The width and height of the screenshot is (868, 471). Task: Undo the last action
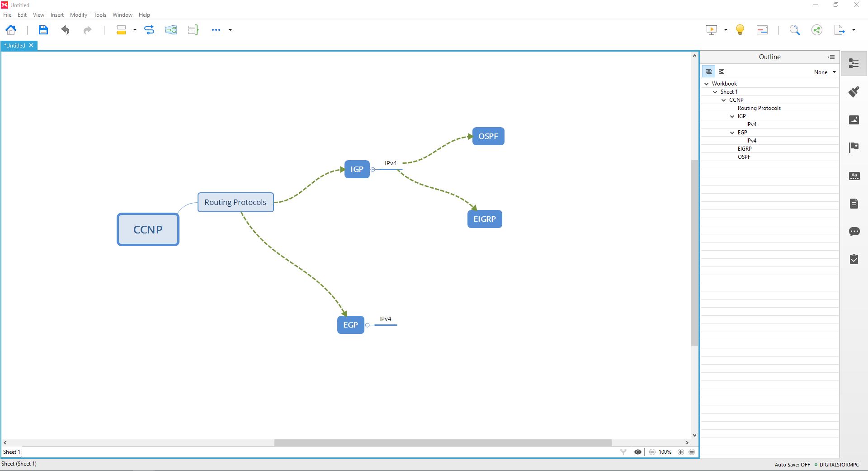pos(65,30)
